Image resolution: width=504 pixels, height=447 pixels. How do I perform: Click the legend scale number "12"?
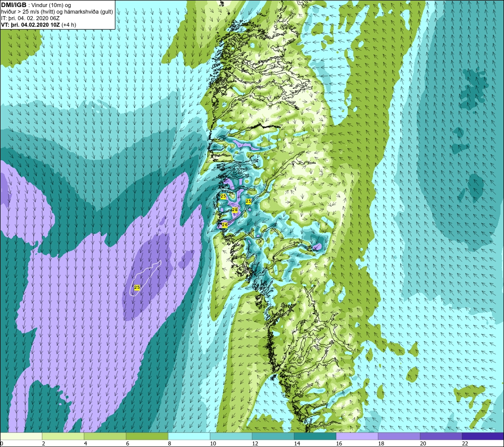tap(255, 443)
